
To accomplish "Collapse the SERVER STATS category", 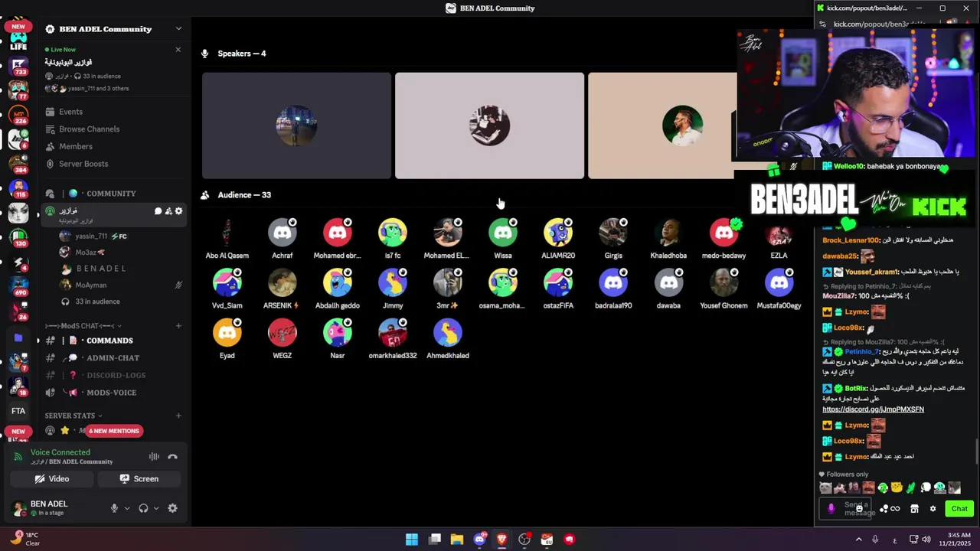I will [x=73, y=416].
